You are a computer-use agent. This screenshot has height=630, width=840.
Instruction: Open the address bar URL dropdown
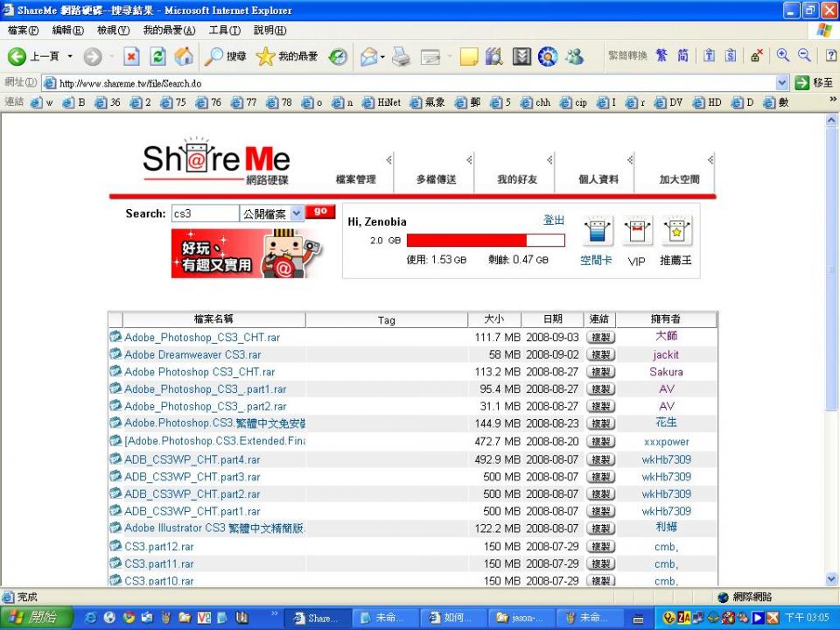(781, 83)
